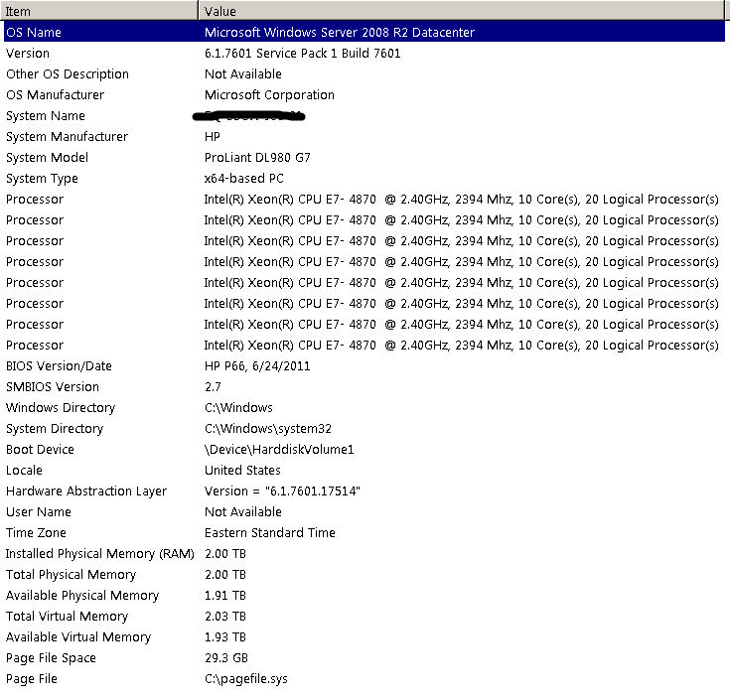
Task: Select the Locale label
Action: pyautogui.click(x=24, y=471)
